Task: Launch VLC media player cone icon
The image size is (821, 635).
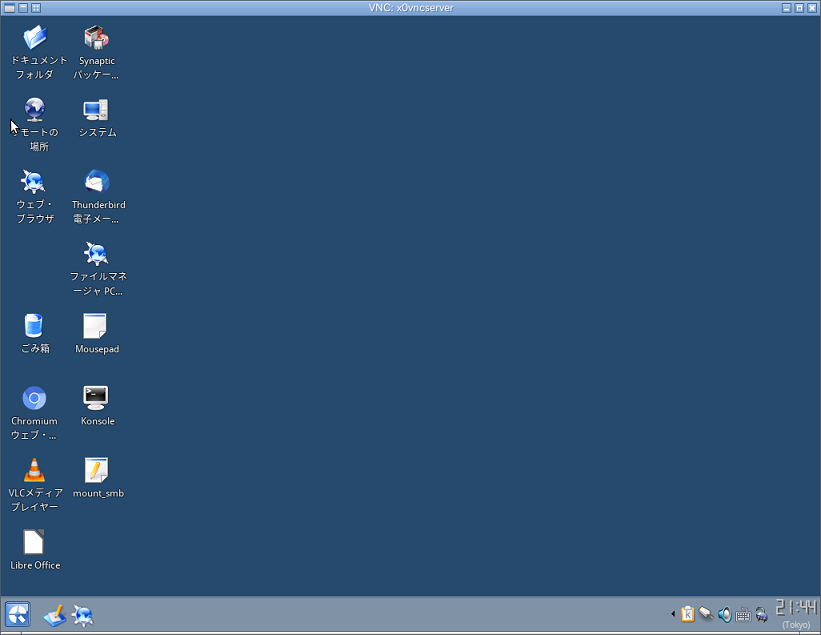Action: [x=34, y=470]
